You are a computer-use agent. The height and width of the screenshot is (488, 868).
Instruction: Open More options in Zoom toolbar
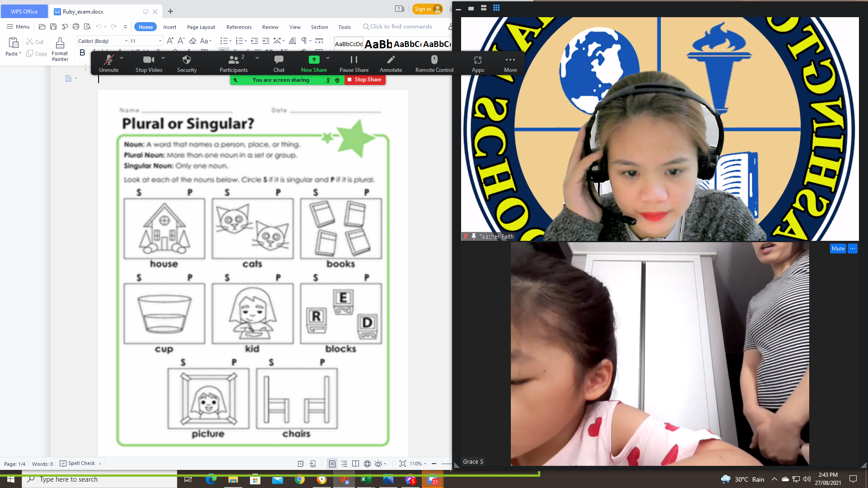tap(510, 64)
